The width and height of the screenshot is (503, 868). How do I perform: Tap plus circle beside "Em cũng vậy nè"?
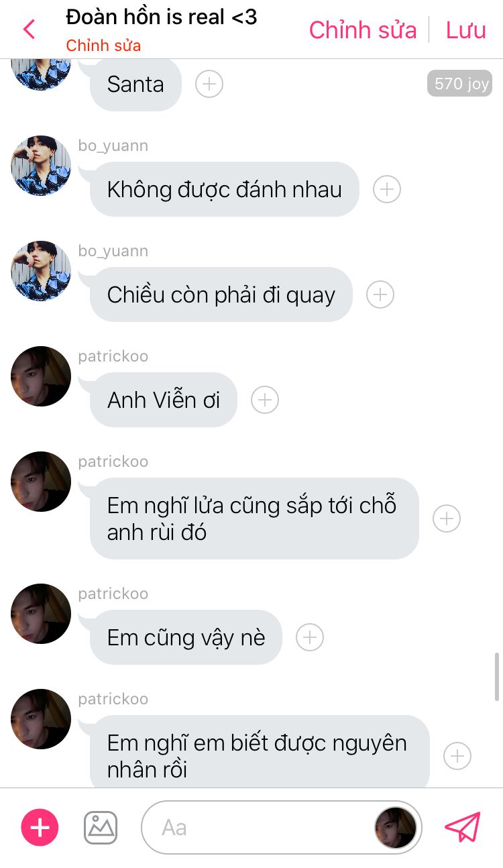click(x=310, y=637)
